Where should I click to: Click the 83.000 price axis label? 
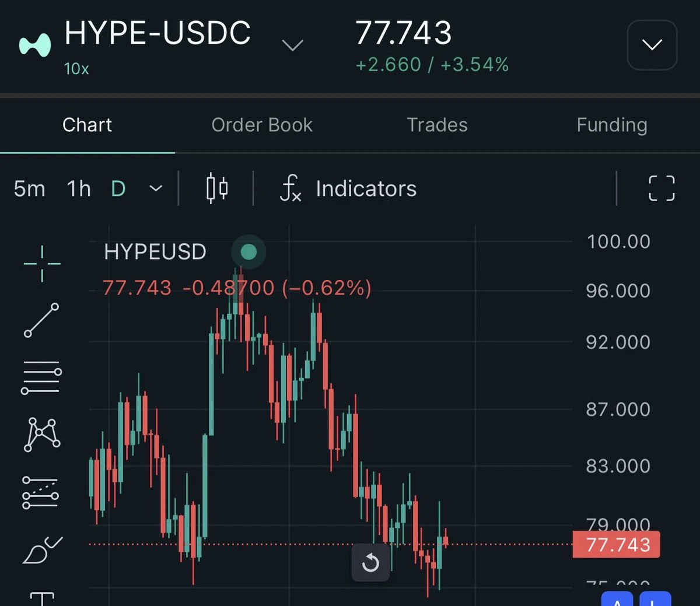(x=618, y=465)
